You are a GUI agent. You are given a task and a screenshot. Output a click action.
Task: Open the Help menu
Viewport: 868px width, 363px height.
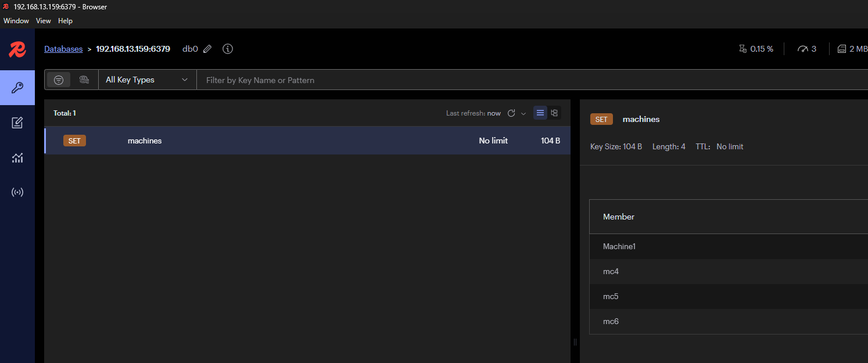pos(65,21)
